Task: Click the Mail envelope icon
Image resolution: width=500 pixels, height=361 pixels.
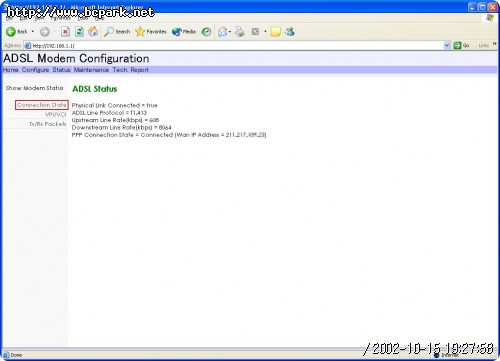Action: (x=222, y=32)
